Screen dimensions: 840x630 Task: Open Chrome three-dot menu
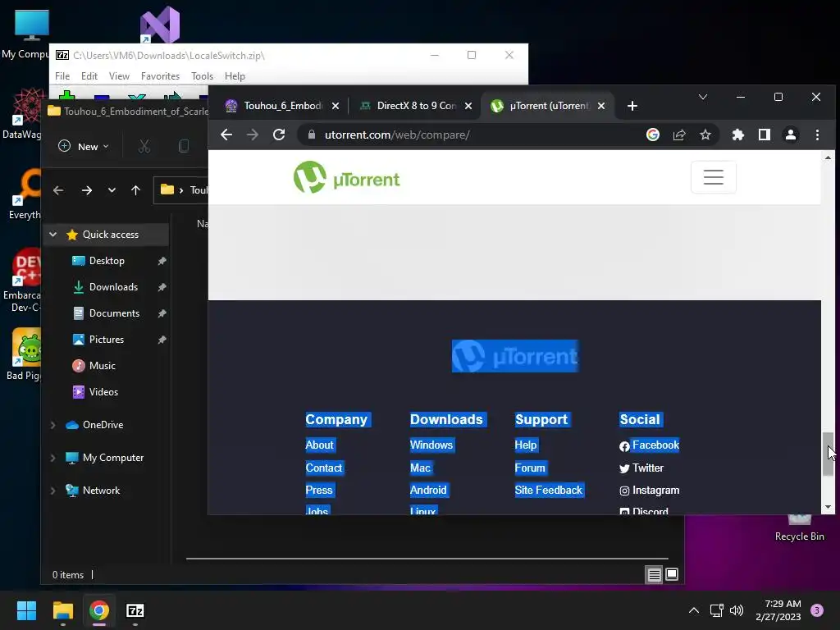tap(817, 135)
